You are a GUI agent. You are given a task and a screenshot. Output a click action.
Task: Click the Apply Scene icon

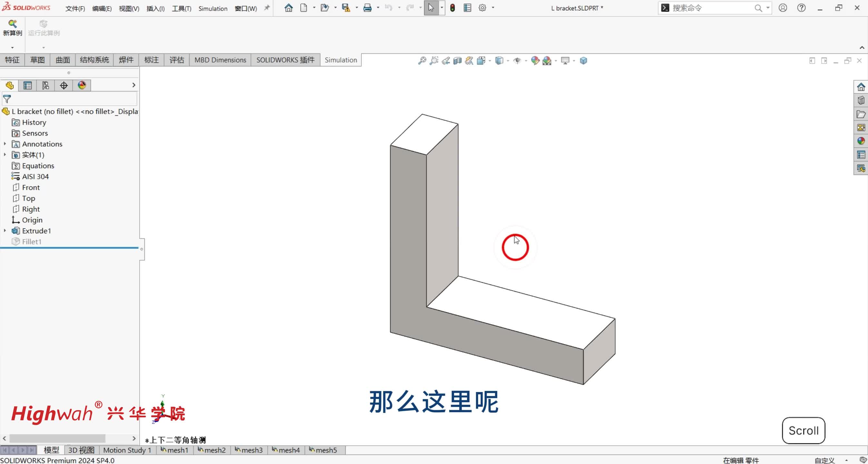(x=548, y=61)
